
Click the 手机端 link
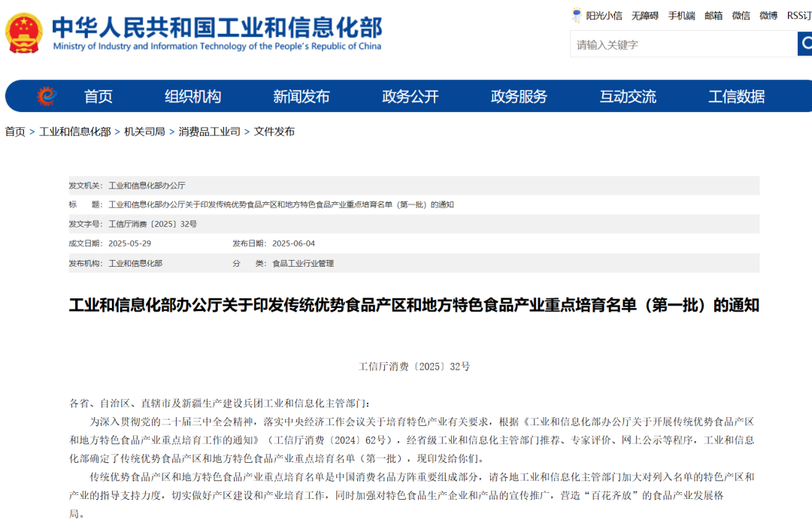click(681, 16)
